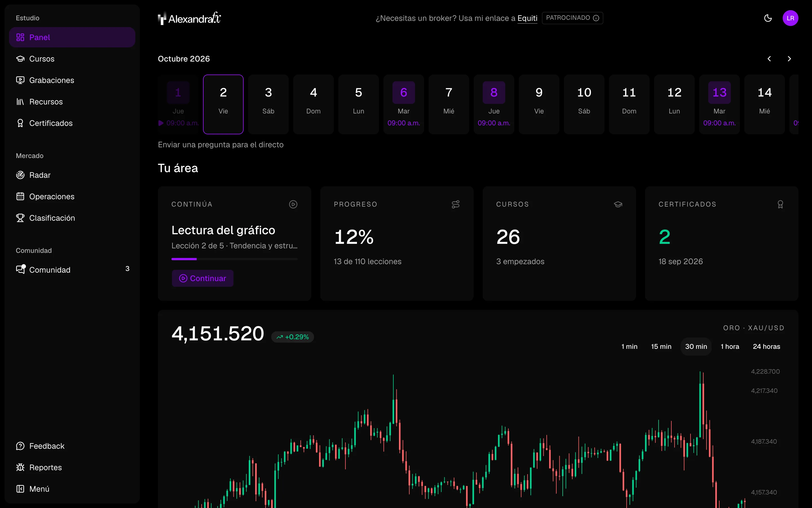The height and width of the screenshot is (508, 812).
Task: Go to next dates with right chevron
Action: coord(789,59)
